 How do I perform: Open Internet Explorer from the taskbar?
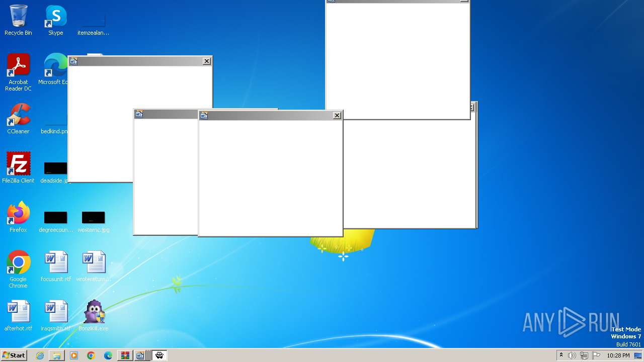pyautogui.click(x=40, y=355)
